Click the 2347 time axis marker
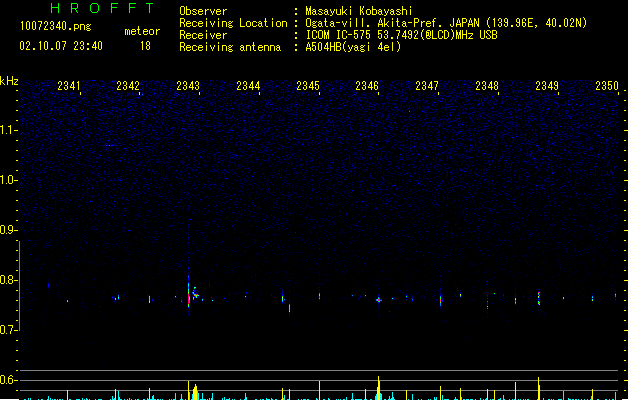The image size is (629, 400). pos(427,86)
